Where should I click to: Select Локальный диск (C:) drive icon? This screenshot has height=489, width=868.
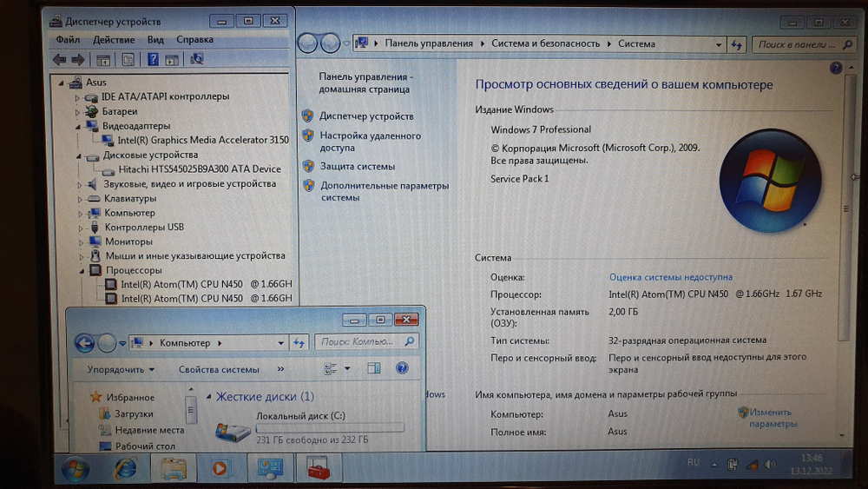click(x=233, y=430)
